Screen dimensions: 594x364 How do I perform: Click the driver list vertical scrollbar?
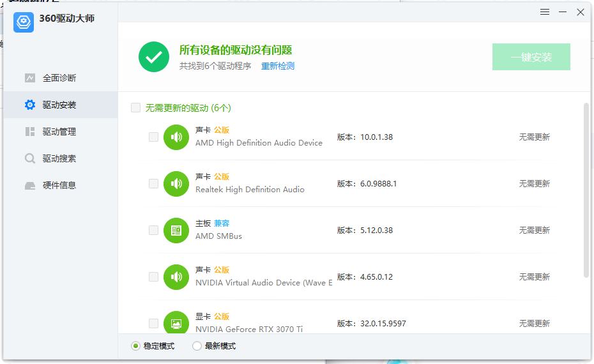[x=586, y=192]
